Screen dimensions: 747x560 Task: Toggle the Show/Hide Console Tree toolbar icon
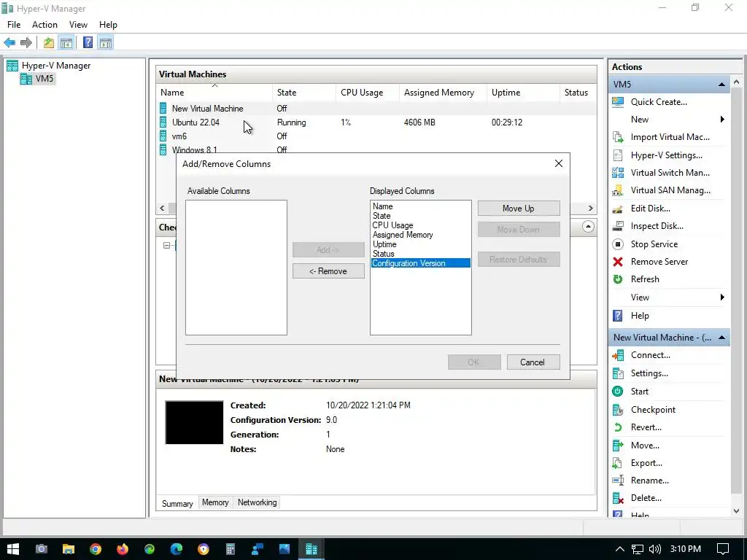[66, 43]
